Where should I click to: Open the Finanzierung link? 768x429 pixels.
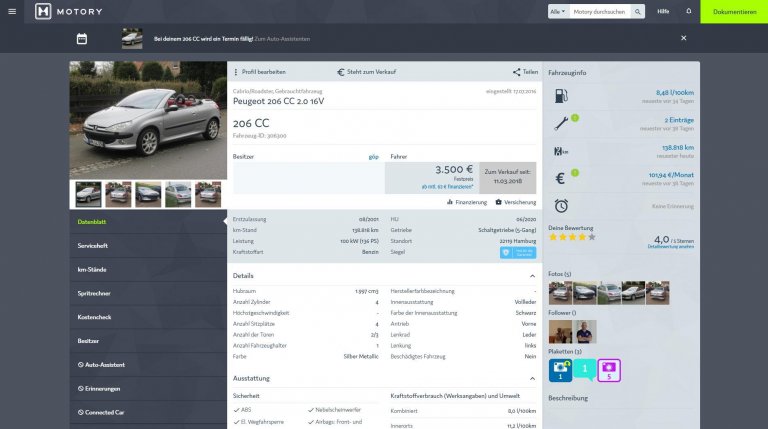pos(467,202)
